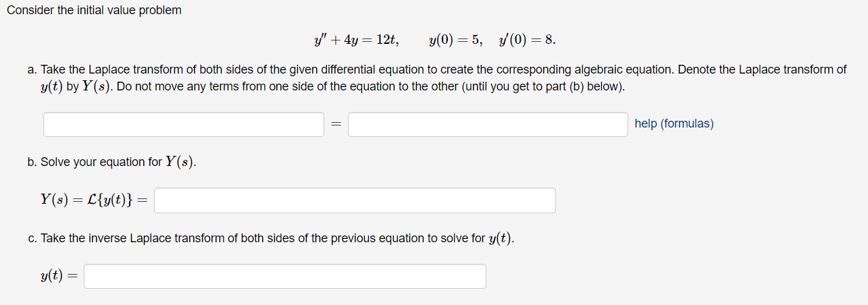Viewport: 868px width, 305px height.
Task: Click the left-hand side equation input in part a
Action: (184, 124)
